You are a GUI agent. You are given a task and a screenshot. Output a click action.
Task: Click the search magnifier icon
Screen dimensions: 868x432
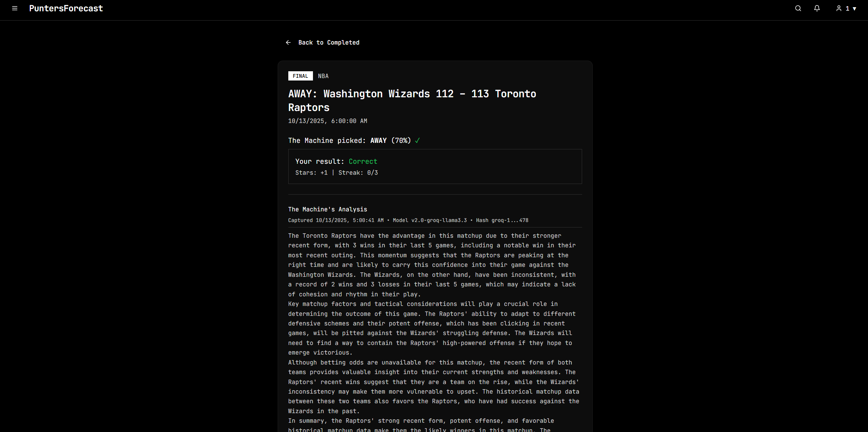pos(798,8)
